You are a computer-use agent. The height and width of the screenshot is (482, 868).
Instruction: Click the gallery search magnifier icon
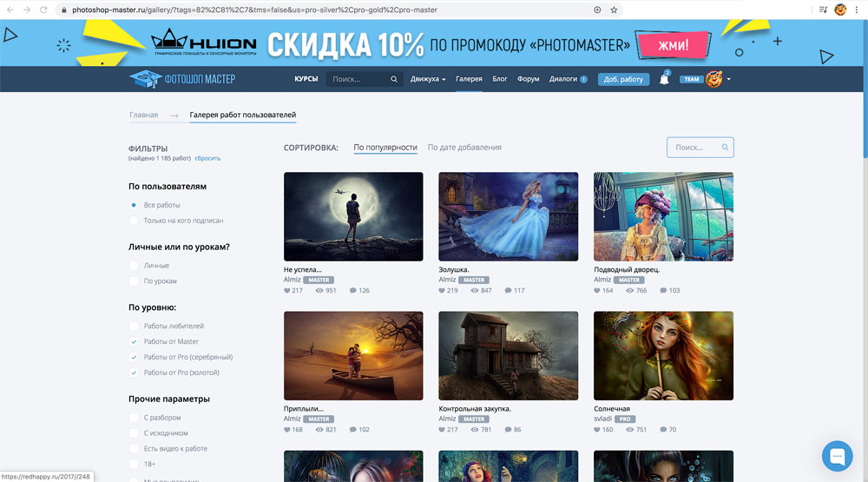(725, 148)
